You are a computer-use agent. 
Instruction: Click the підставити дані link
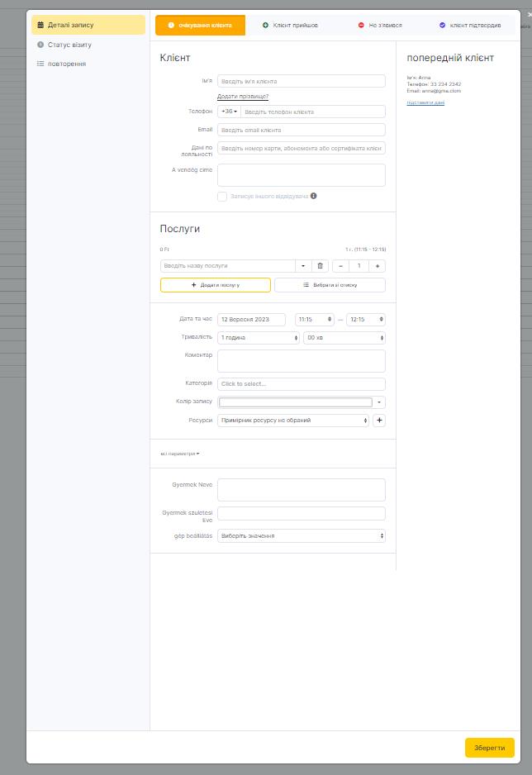click(425, 102)
